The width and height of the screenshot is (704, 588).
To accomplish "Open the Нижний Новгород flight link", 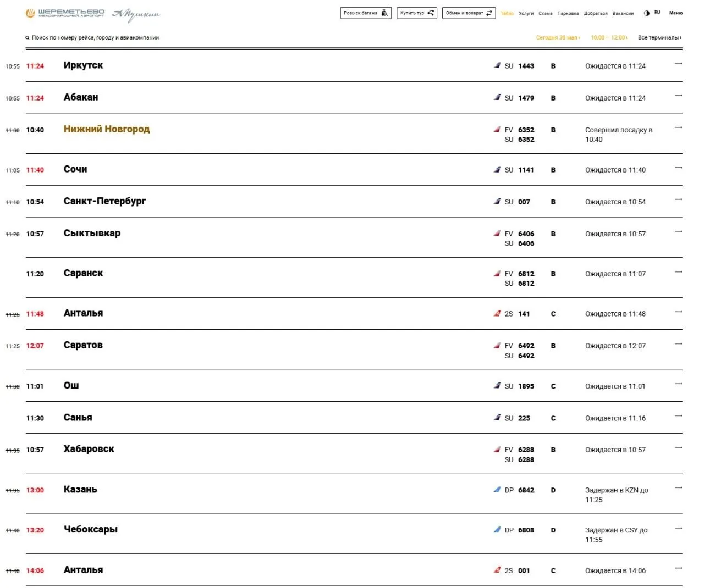I will pos(107,129).
